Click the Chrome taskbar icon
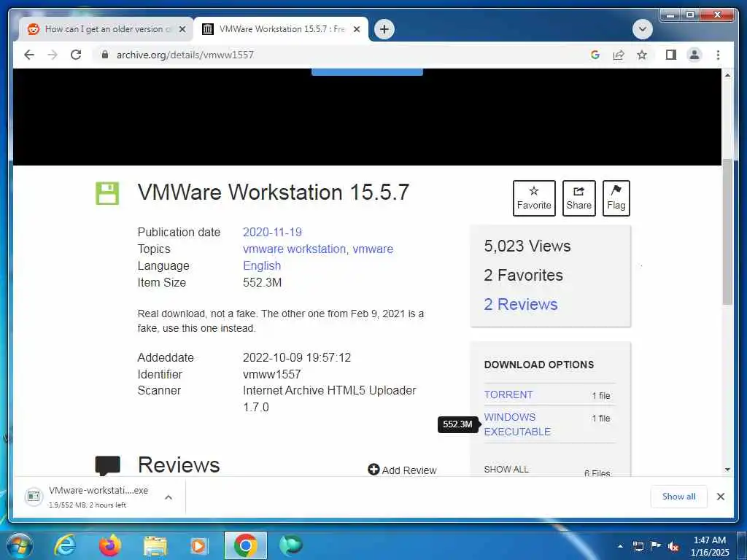The width and height of the screenshot is (747, 560). (x=246, y=545)
